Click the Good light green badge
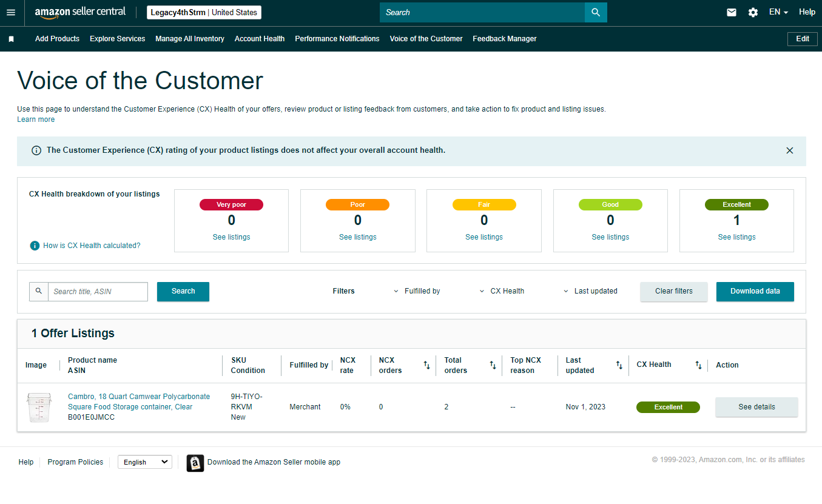 pos(610,205)
